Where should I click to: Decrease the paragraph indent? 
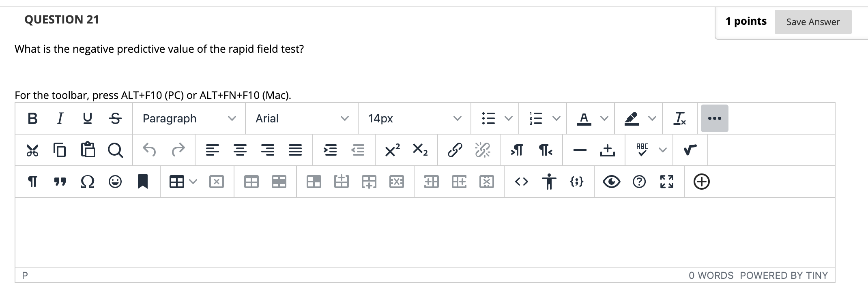pos(358,150)
